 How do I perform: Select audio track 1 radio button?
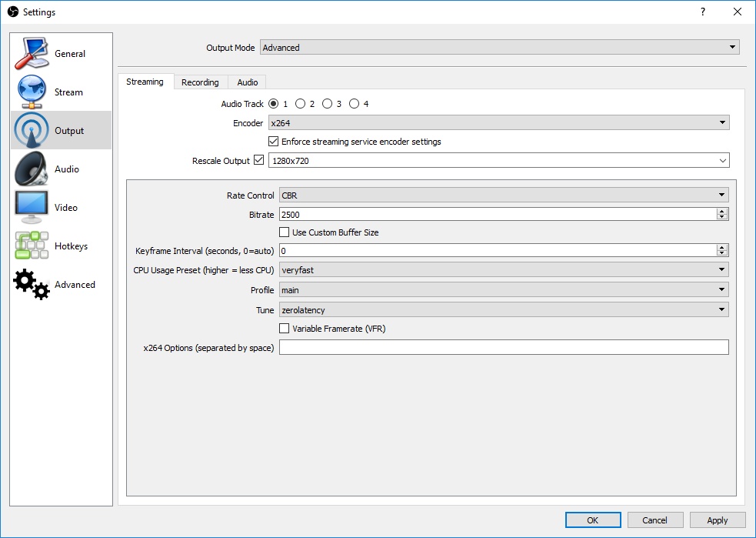click(273, 104)
